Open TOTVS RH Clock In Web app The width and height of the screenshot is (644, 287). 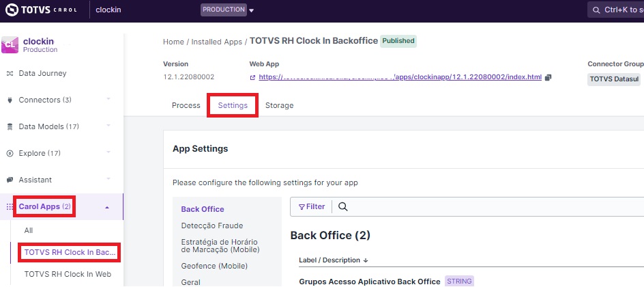pyautogui.click(x=68, y=274)
